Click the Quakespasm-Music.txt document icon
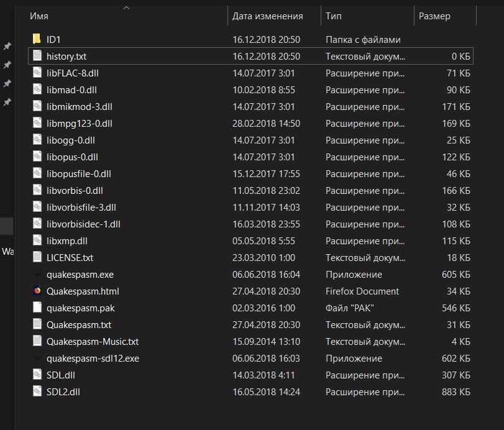Screen dimensions: 504x430 click(x=37, y=341)
